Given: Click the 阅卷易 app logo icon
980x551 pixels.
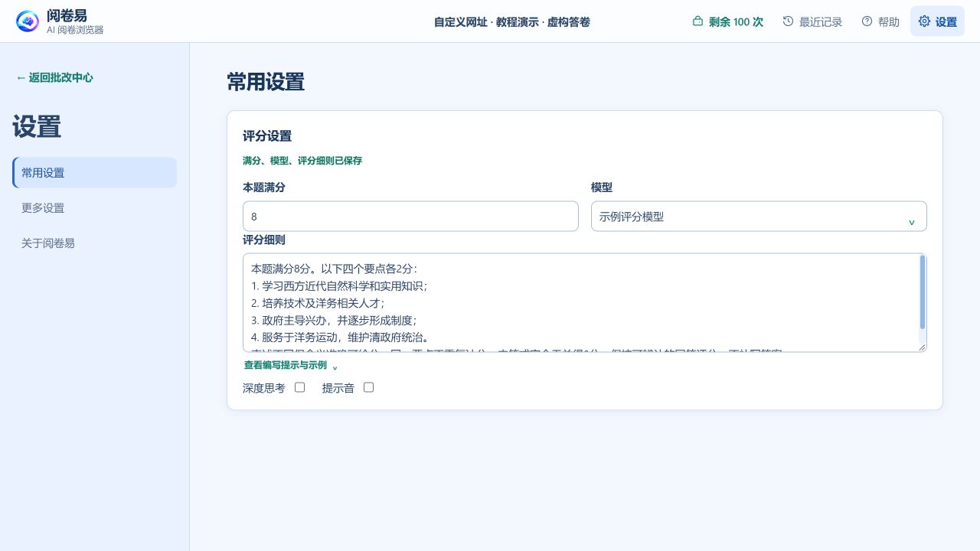Looking at the screenshot, I should [28, 21].
